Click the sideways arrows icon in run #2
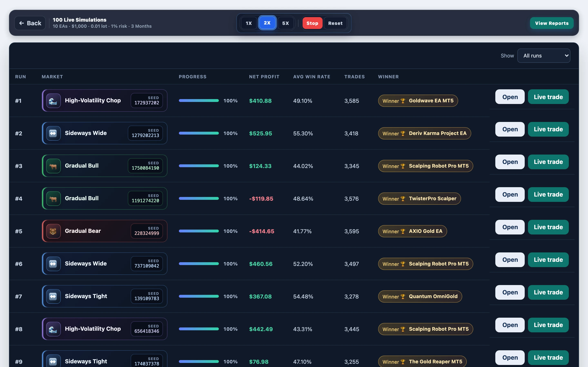Viewport: 588px width, 367px height. 53,133
